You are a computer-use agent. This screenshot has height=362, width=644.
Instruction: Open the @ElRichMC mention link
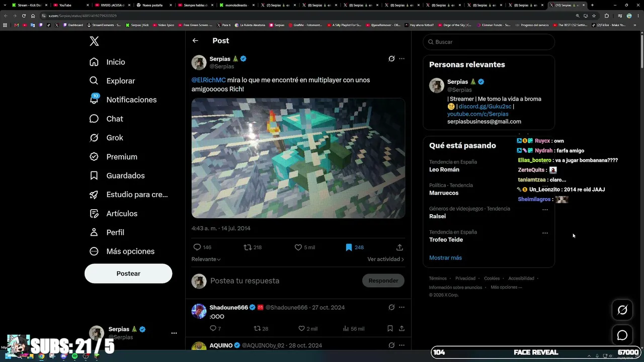point(208,80)
